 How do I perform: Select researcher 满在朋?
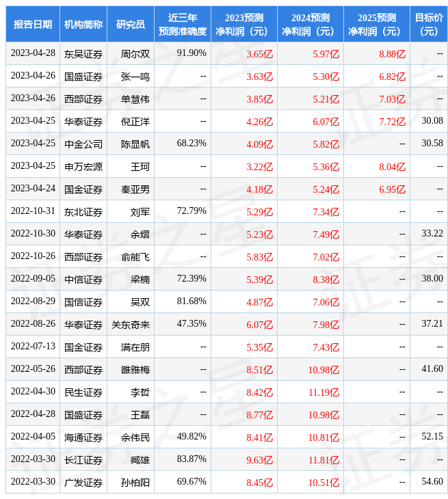[135, 347]
